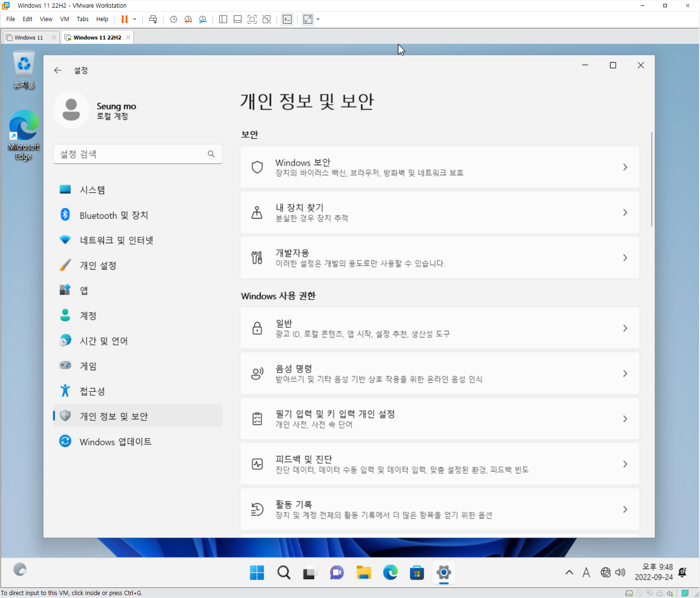
Task: Open 시간 및 언어 settings
Action: [x=138, y=341]
